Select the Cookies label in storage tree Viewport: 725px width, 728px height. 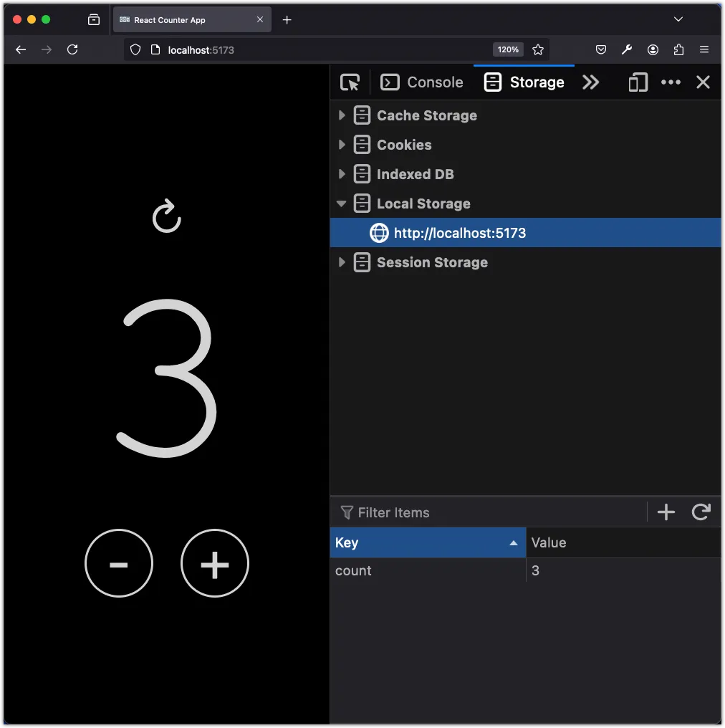point(404,145)
